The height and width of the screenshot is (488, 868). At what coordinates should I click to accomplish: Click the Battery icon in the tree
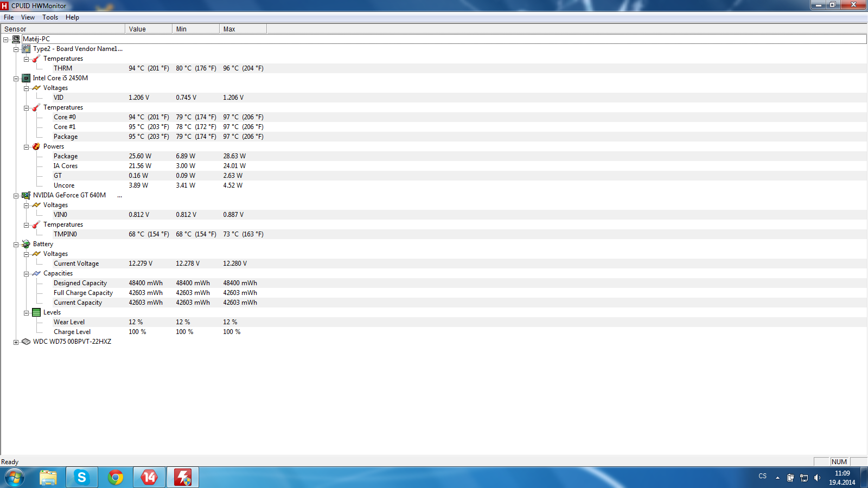click(x=26, y=244)
